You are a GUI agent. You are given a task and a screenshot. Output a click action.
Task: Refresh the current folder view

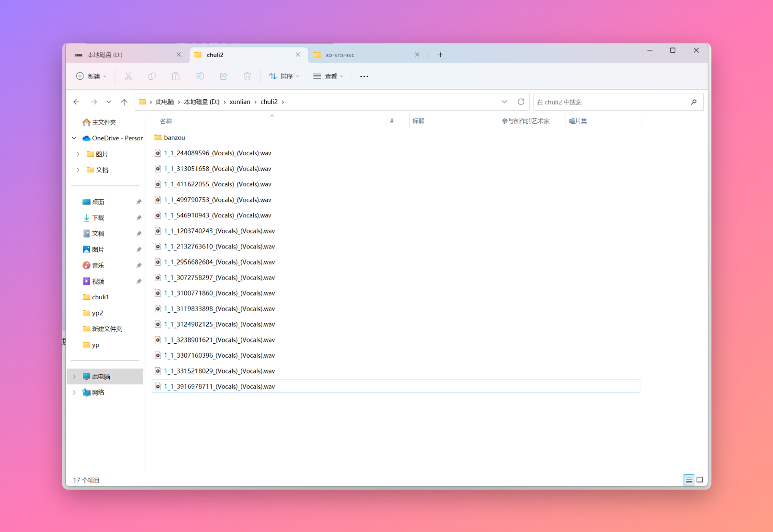tap(521, 102)
